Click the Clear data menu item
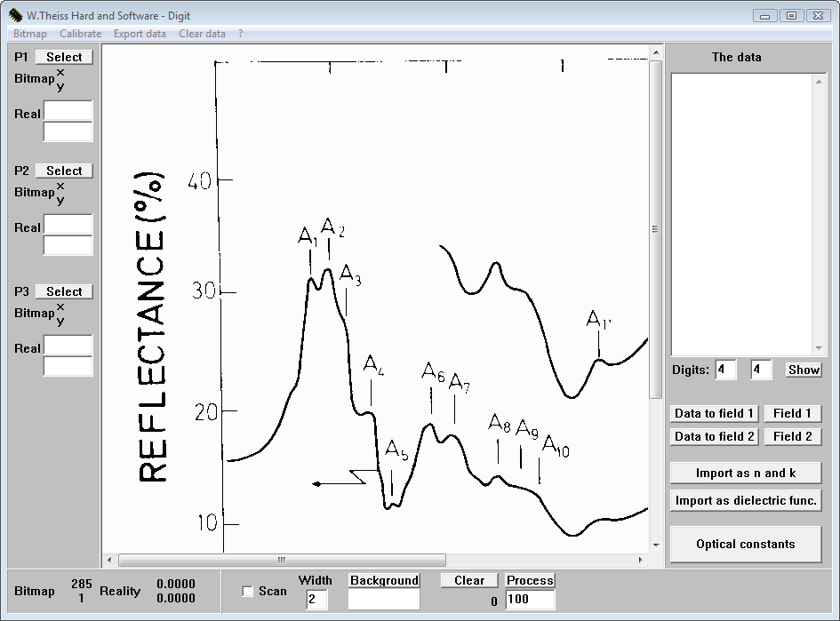Viewport: 840px width, 621px height. point(202,34)
